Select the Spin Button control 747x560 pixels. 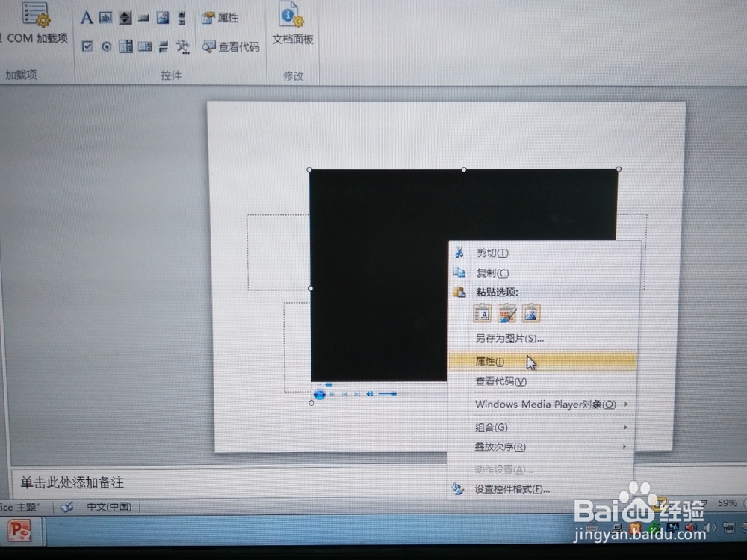coord(125,18)
